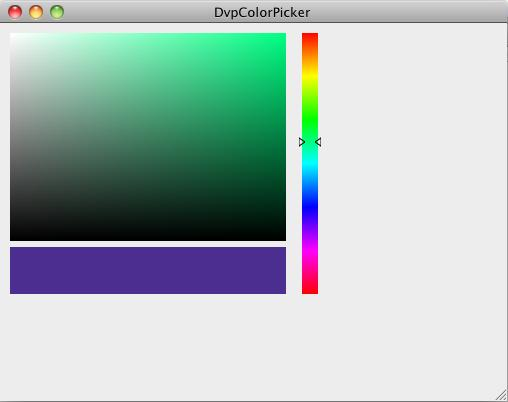Click the DvpColorPicker window title
Viewport: 508px width, 402px height.
(262, 13)
